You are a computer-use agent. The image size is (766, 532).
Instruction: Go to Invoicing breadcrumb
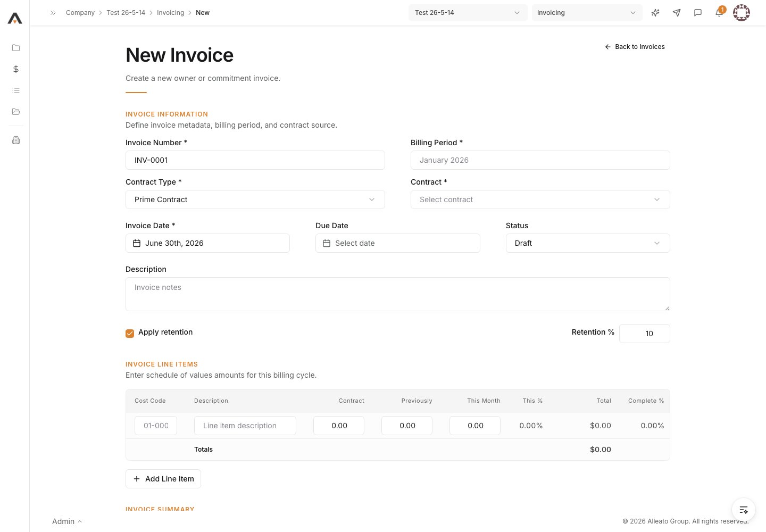170,13
